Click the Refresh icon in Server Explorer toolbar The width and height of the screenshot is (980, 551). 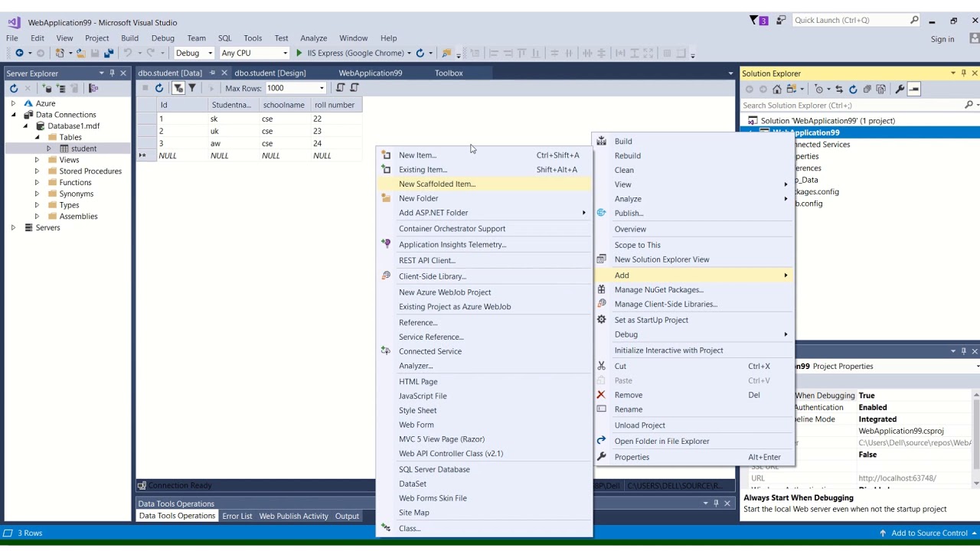coord(14,89)
